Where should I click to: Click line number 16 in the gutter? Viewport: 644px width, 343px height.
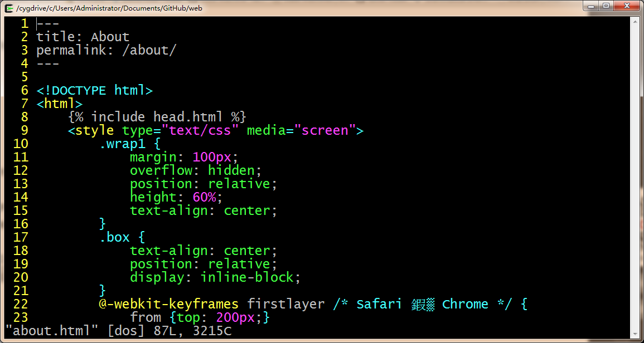pyautogui.click(x=21, y=224)
